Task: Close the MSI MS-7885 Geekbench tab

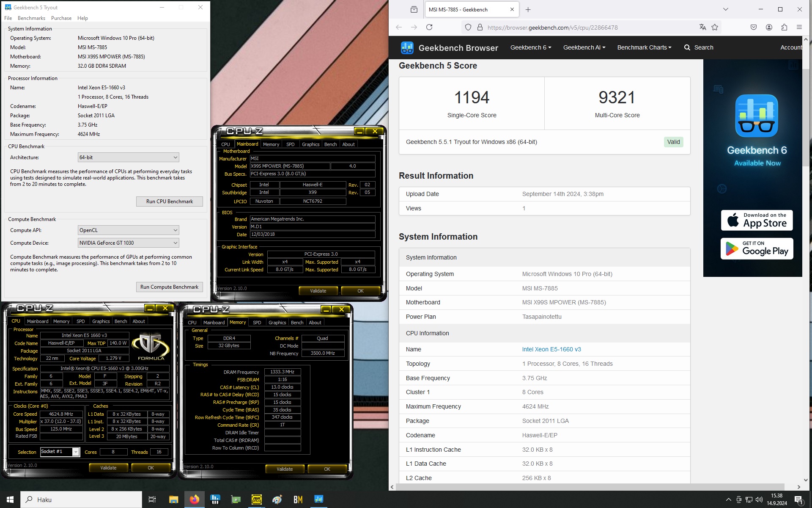Action: tap(512, 9)
